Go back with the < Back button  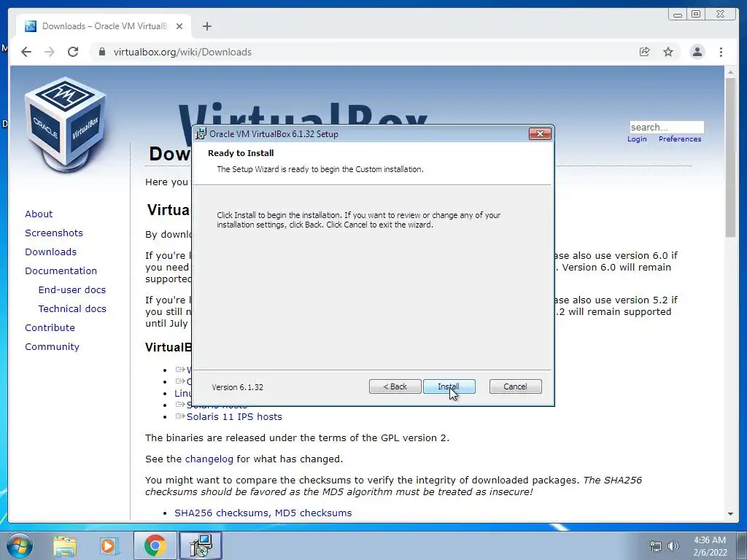coord(395,386)
